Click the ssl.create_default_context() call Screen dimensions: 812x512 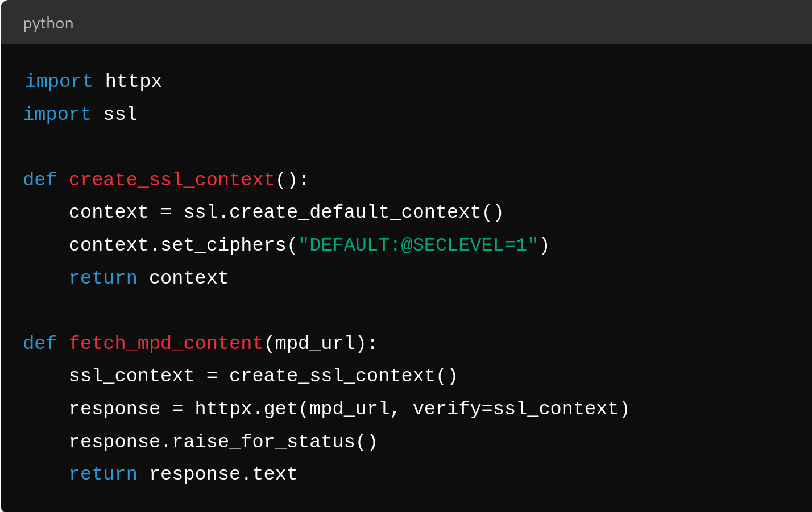click(343, 212)
